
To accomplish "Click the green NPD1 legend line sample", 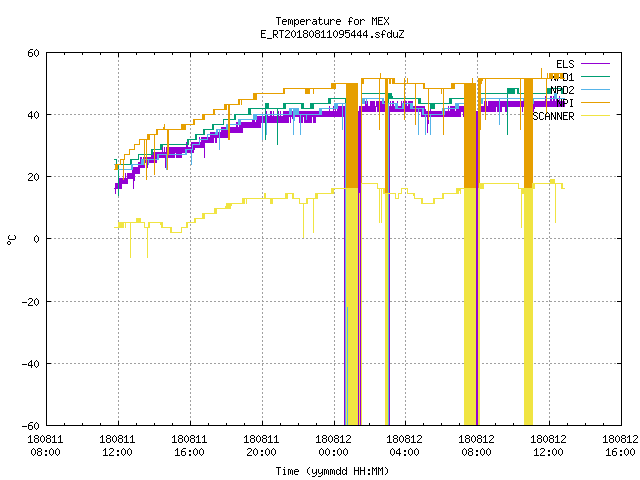I will pos(595,76).
